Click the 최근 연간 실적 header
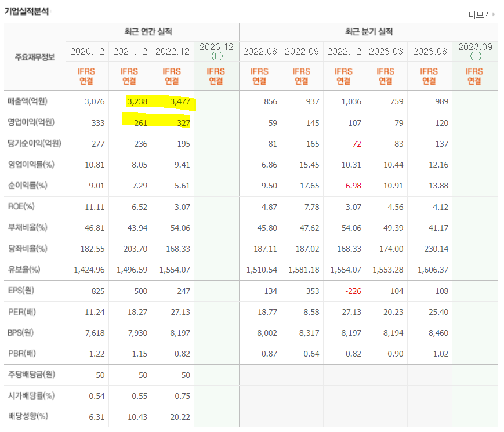 point(148,32)
